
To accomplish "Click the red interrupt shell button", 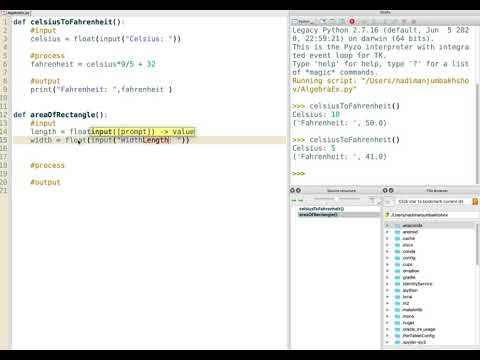I will coord(352,22).
